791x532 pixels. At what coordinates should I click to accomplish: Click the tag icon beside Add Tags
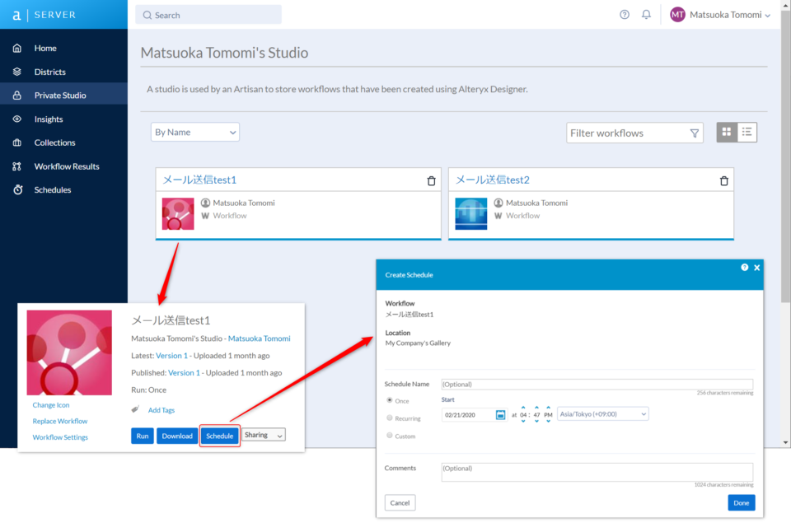pos(135,409)
